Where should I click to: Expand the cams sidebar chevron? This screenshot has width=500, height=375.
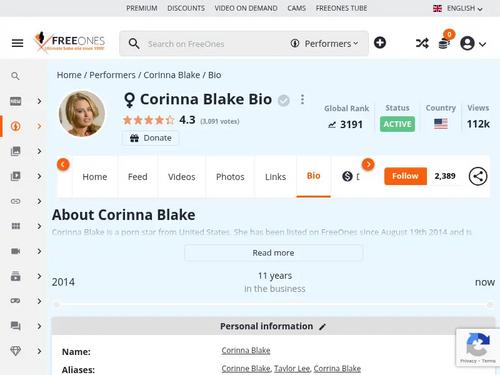point(39,251)
